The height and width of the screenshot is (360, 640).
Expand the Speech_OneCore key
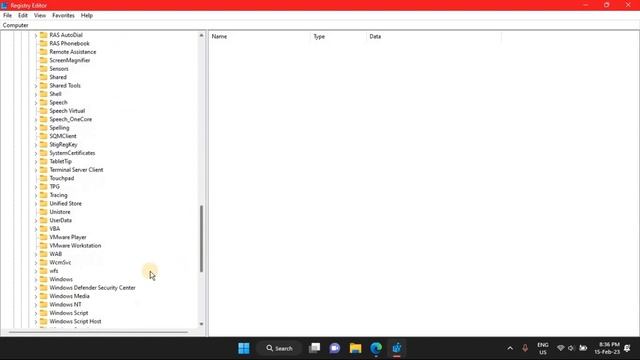click(36, 120)
